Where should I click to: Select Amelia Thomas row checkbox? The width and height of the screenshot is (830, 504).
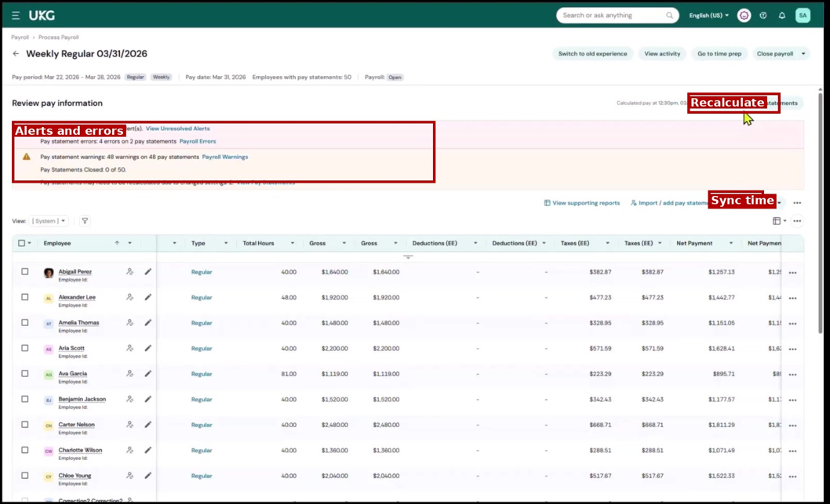coord(25,322)
